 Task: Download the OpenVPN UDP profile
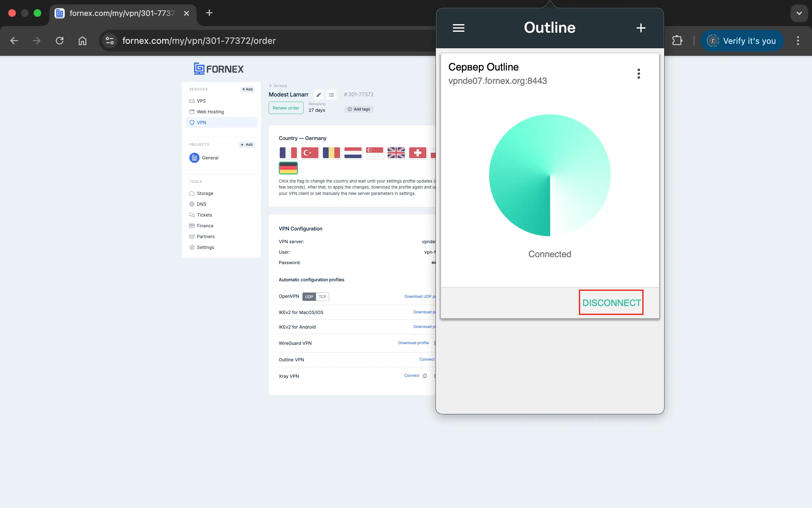pos(420,296)
